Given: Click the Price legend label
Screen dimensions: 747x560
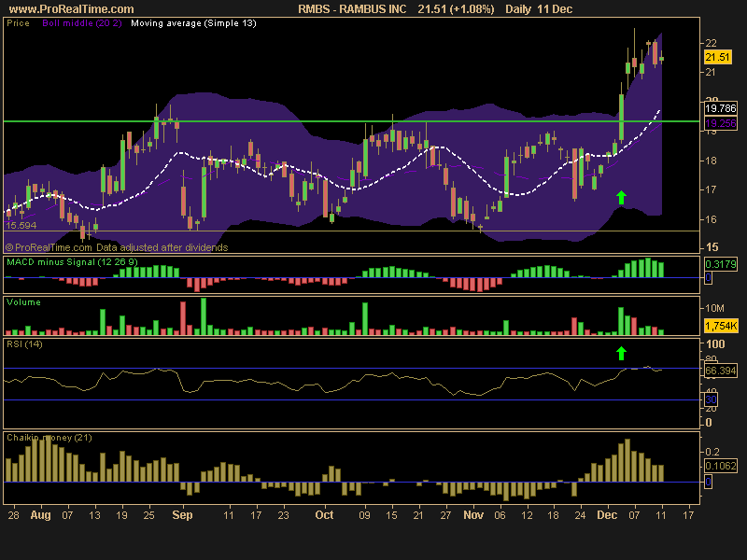Looking at the screenshot, I should coord(18,23).
